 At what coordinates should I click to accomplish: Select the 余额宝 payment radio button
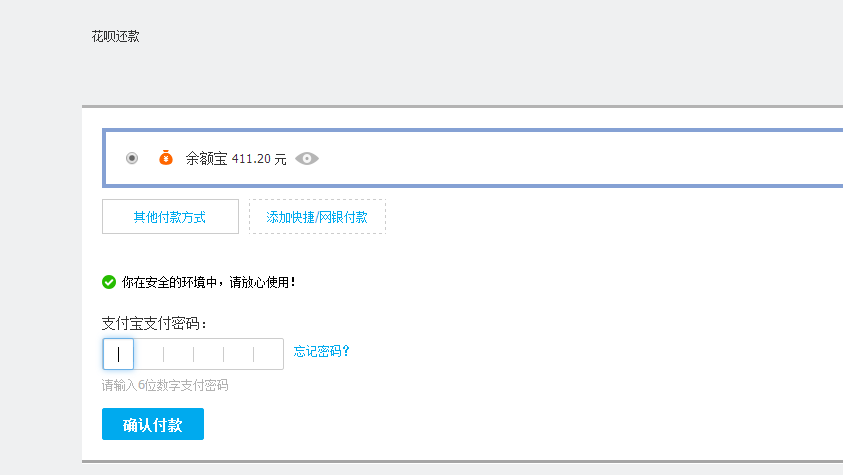[132, 158]
